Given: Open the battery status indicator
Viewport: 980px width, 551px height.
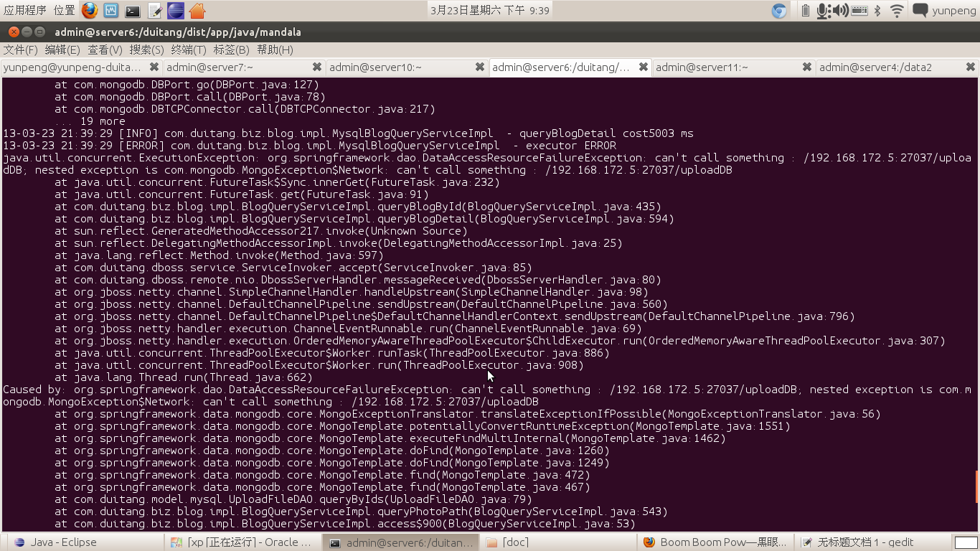Looking at the screenshot, I should point(806,11).
